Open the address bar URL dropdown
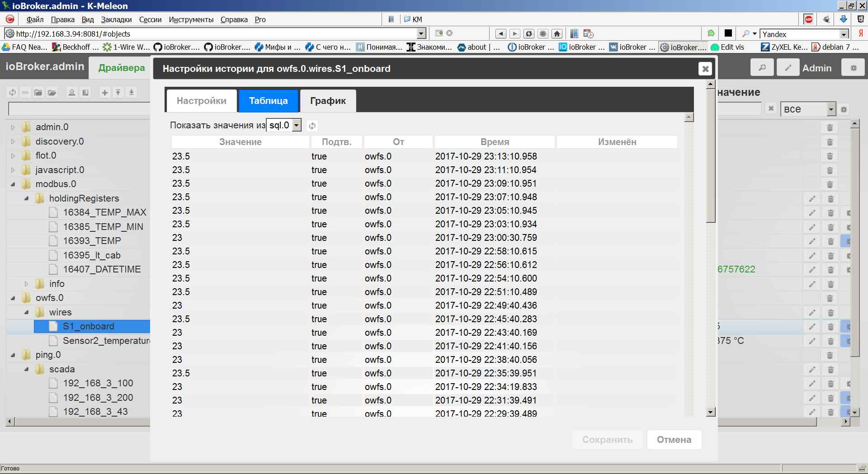The height and width of the screenshot is (474, 868). 421,33
